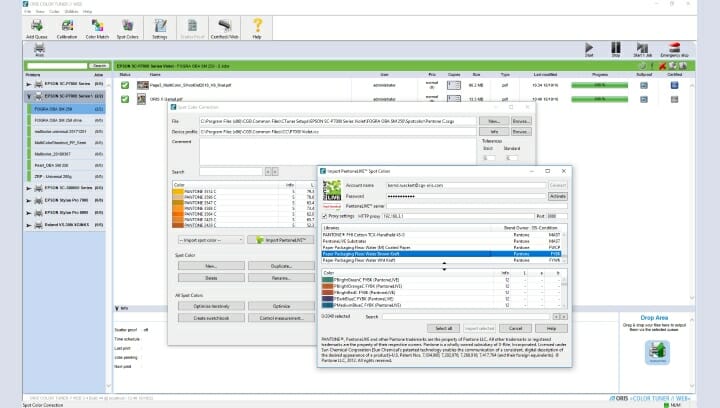Click the Stop pause-bars icon
The height and width of the screenshot is (408, 720).
(616, 49)
